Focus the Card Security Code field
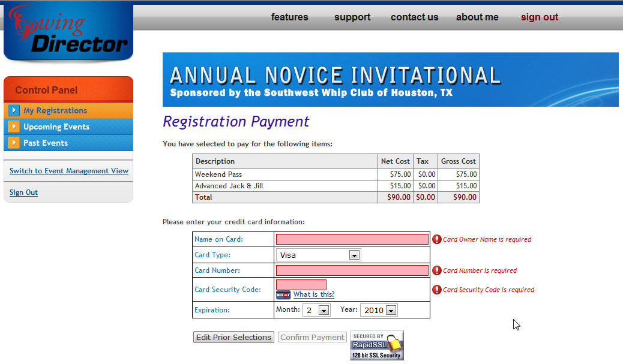This screenshot has width=623, height=364. [x=301, y=285]
